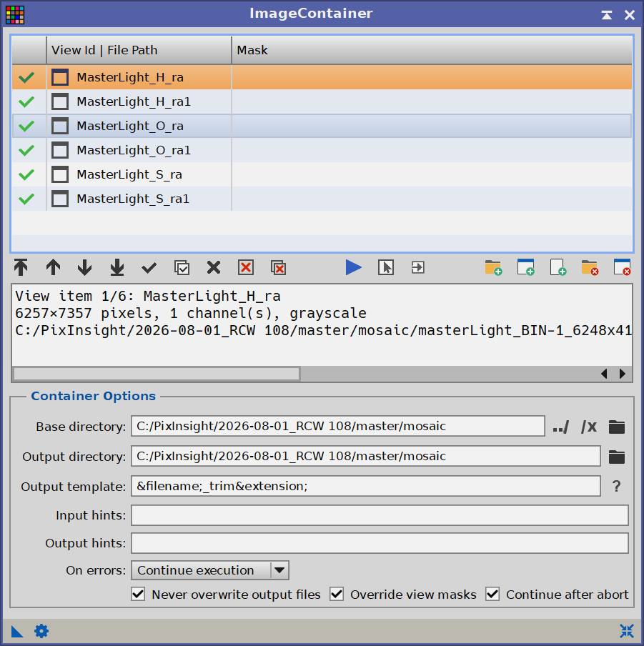Click the black X remove selected icon
The width and height of the screenshot is (644, 646).
pos(214,267)
